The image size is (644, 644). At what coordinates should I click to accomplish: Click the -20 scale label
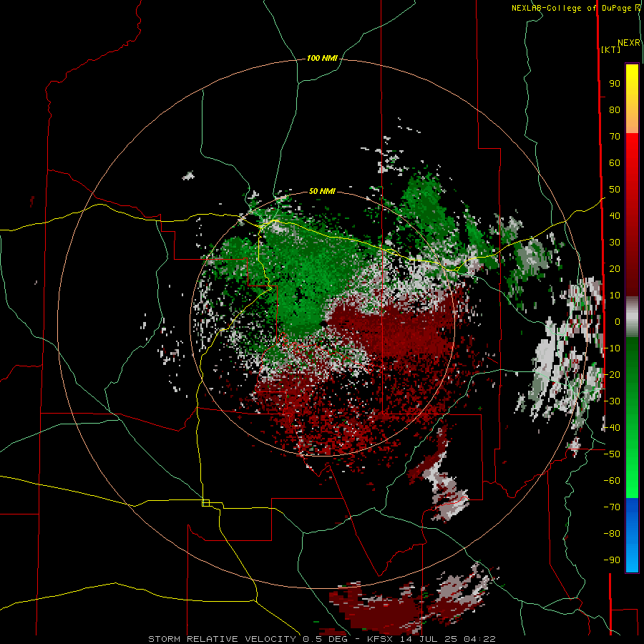(x=612, y=375)
